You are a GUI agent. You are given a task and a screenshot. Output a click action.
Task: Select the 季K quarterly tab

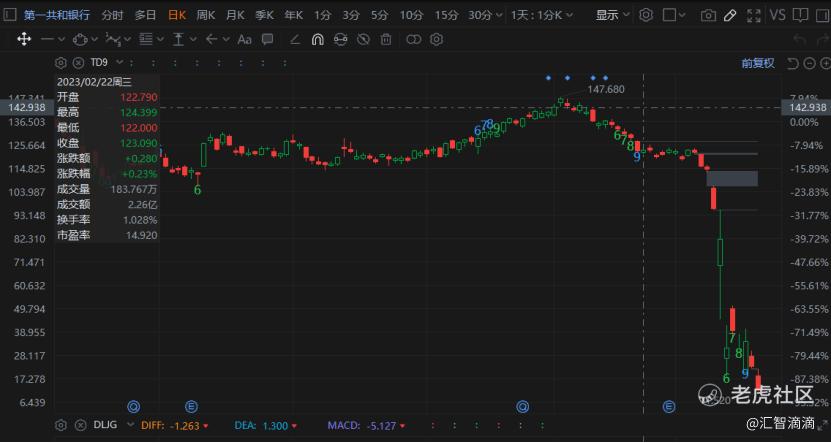click(x=264, y=15)
